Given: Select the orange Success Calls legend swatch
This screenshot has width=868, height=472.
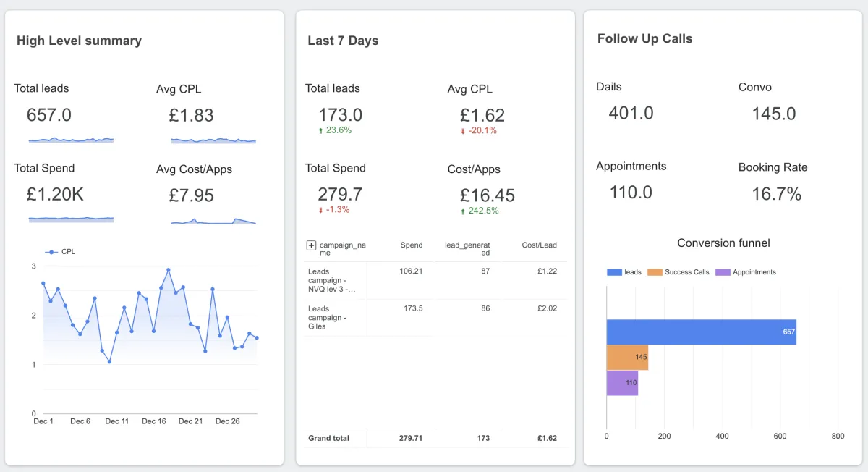Looking at the screenshot, I should 655,272.
